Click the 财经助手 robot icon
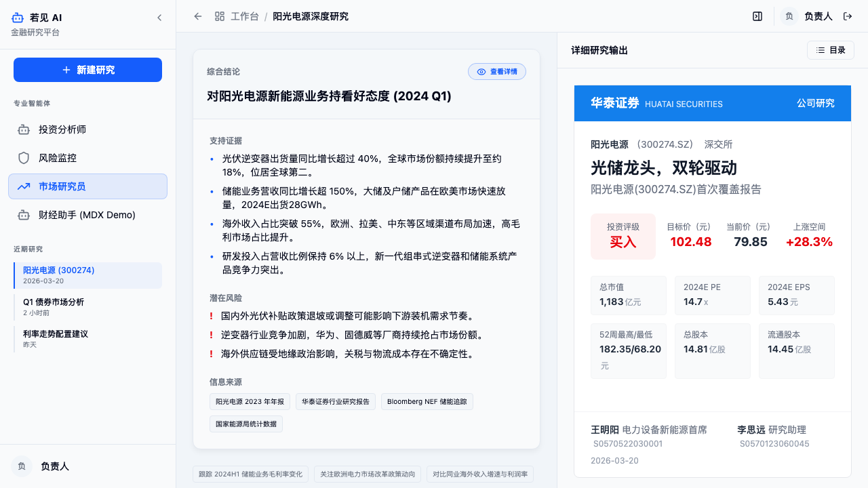 [24, 215]
